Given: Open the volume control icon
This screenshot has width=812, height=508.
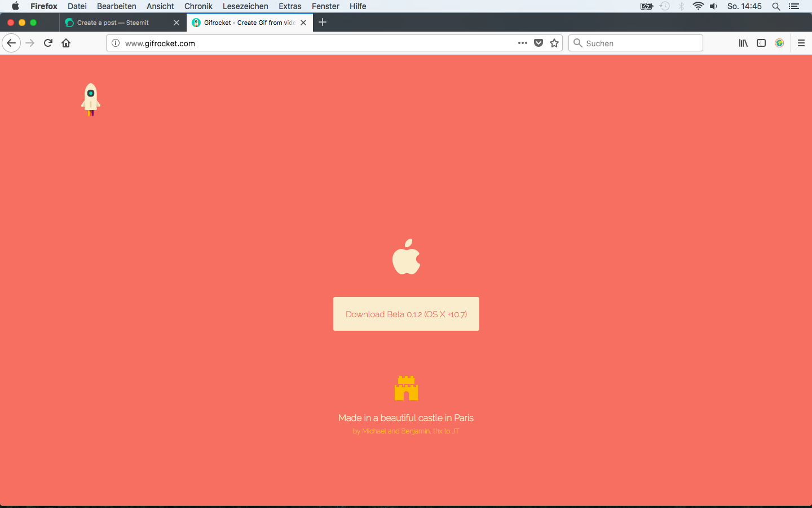Looking at the screenshot, I should click(714, 6).
